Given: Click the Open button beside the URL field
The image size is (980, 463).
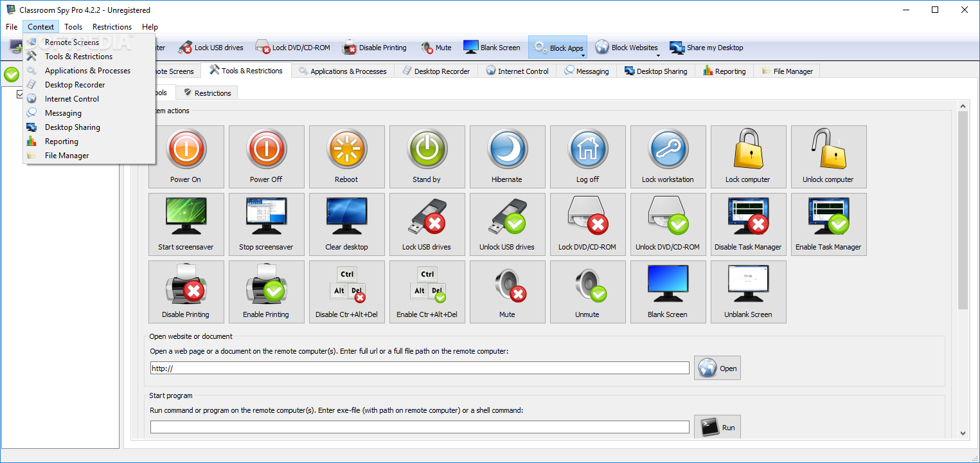Looking at the screenshot, I should [x=717, y=368].
